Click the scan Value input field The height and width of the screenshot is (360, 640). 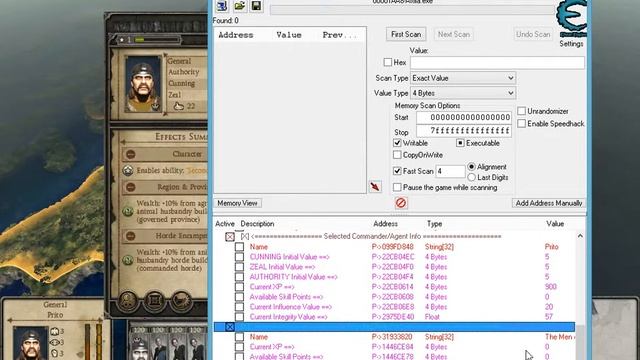497,62
